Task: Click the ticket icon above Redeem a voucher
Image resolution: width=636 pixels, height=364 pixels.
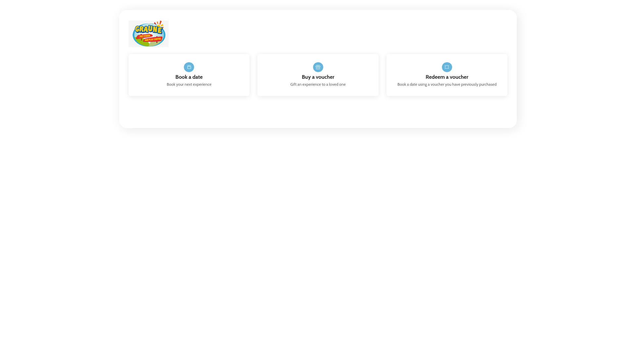Action: (x=447, y=67)
